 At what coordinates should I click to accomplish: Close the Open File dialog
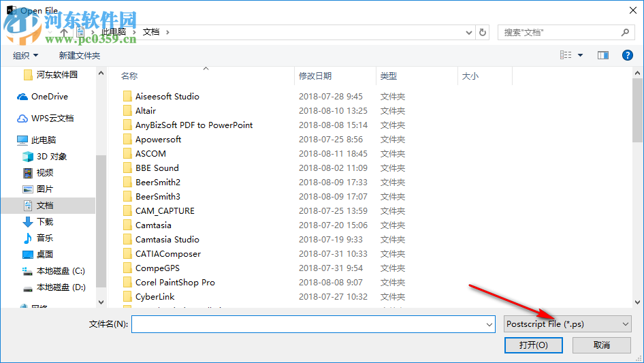click(633, 10)
